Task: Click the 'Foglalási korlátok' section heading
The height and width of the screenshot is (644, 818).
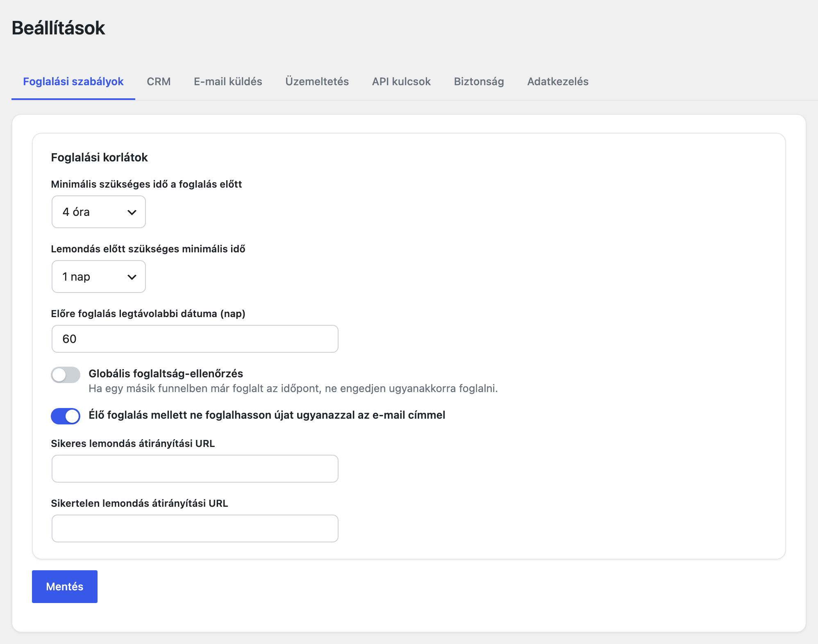Action: pyautogui.click(x=99, y=157)
